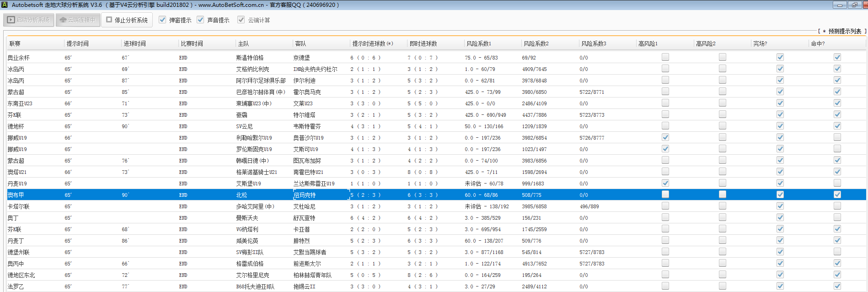Minimize the Autobetsoft window
The width and height of the screenshot is (868, 292).
tap(840, 5)
